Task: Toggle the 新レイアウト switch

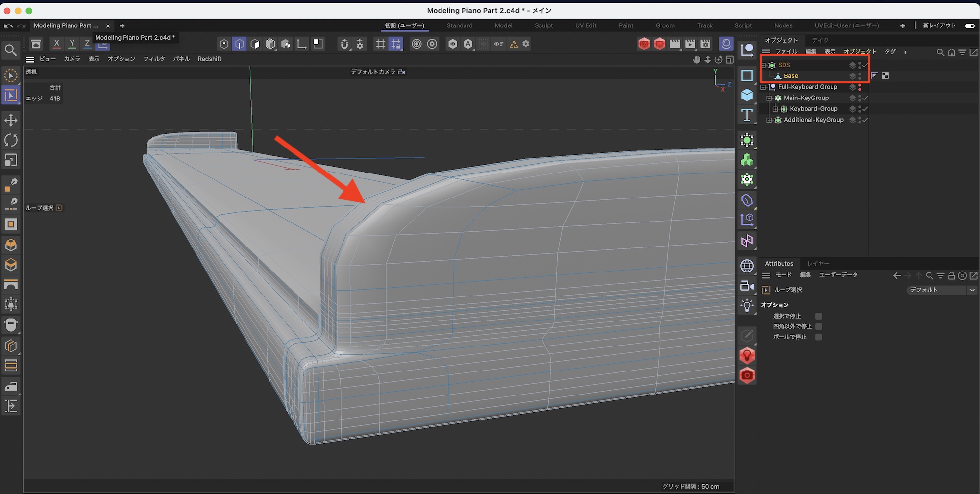Action: point(969,25)
